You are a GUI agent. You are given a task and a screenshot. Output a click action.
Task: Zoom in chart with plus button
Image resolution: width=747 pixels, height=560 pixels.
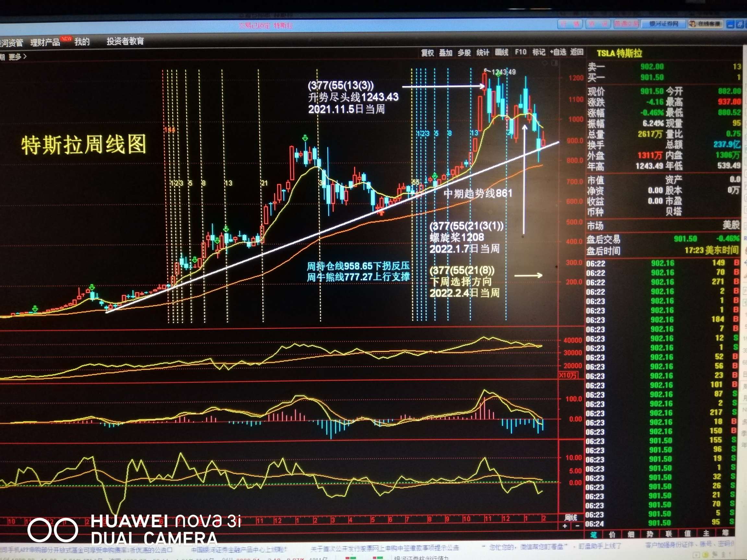[565, 526]
